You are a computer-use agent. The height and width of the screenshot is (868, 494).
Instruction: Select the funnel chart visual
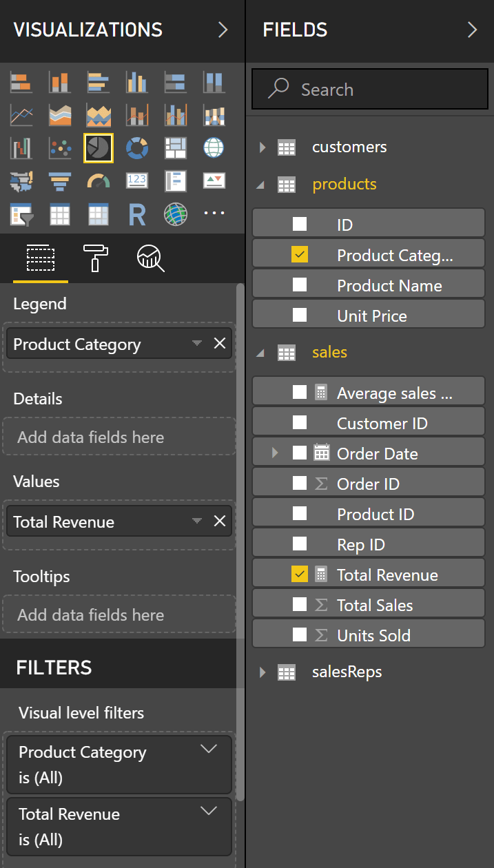click(x=60, y=181)
